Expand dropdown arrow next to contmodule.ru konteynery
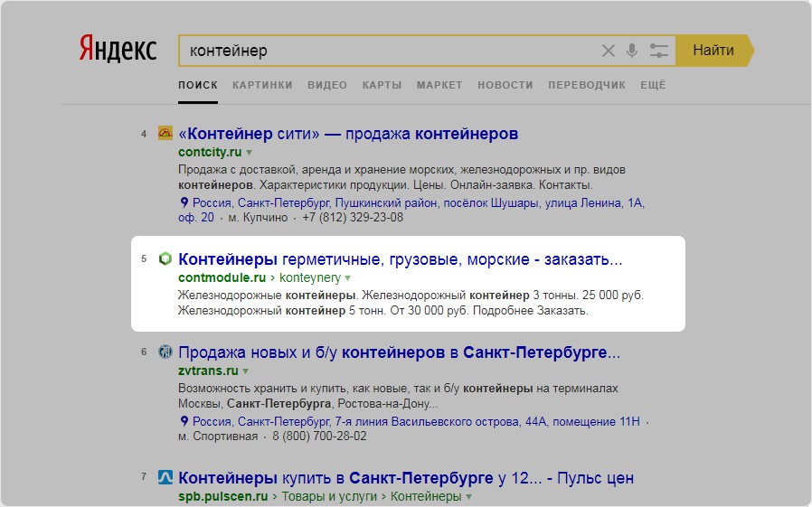The image size is (812, 507). pyautogui.click(x=348, y=278)
